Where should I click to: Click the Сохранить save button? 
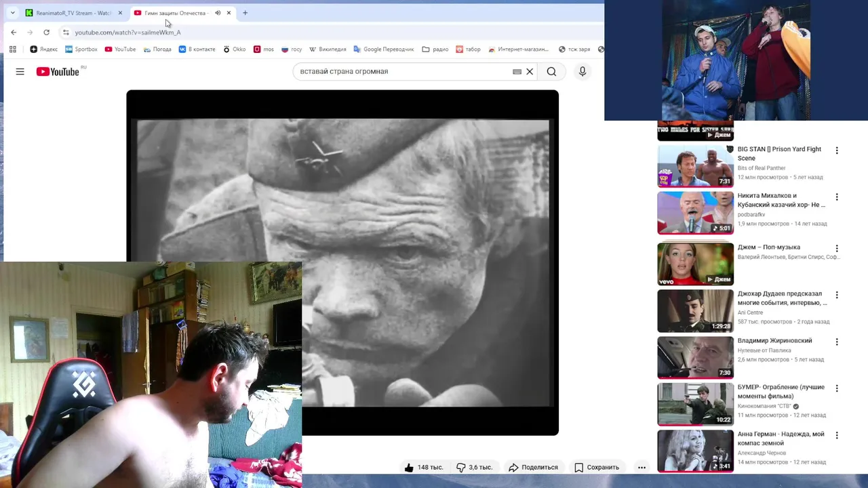point(597,467)
